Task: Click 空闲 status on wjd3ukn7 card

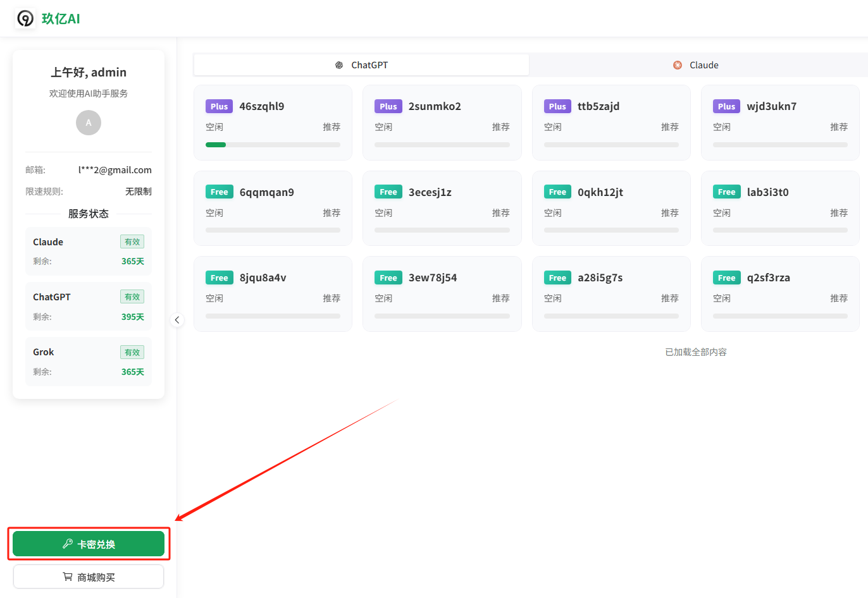Action: coord(722,127)
